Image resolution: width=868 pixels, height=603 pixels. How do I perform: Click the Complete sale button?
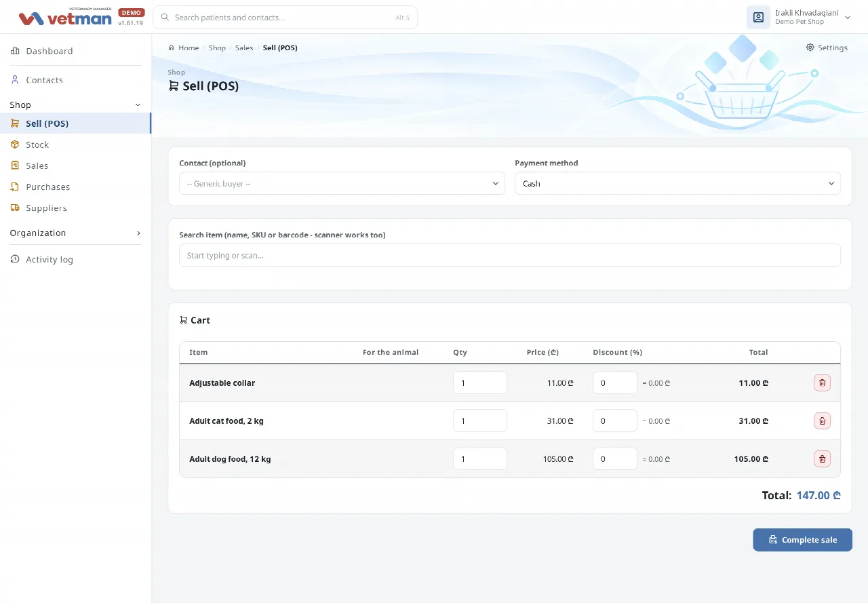point(802,540)
